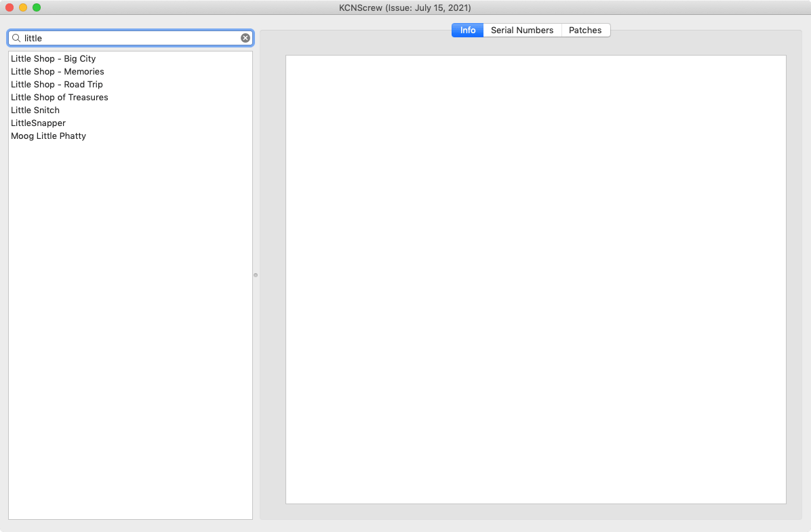
Task: Click the magnifying glass search icon
Action: click(x=16, y=38)
